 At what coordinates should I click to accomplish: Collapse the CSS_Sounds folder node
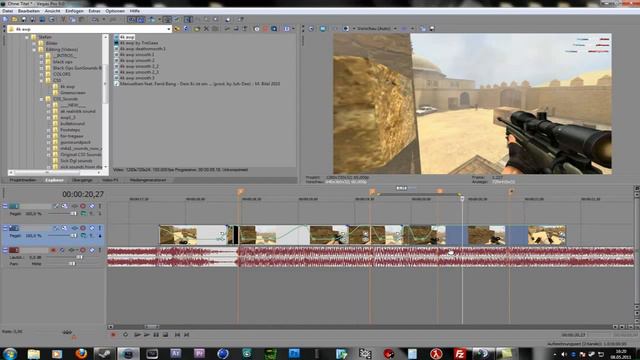42,99
